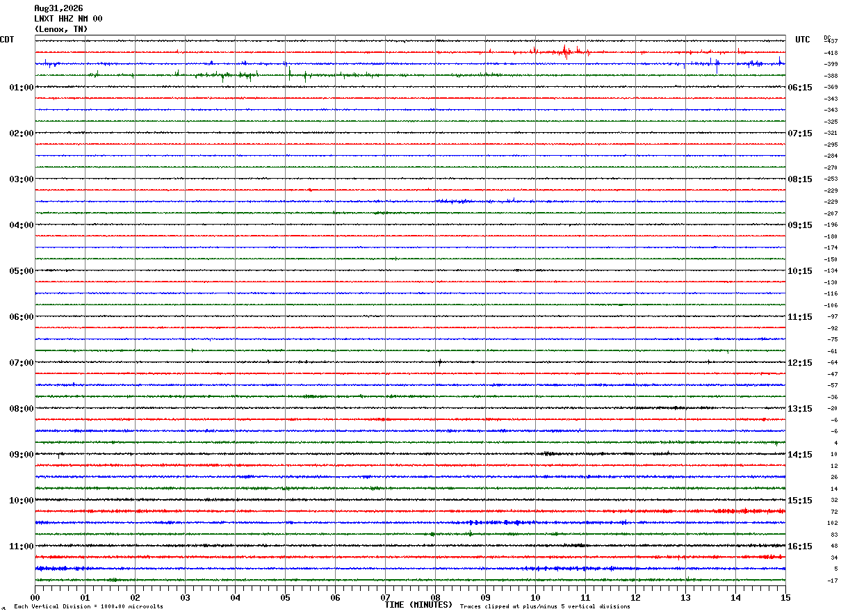The height and width of the screenshot is (616, 841).
Task: Click the Aug31,2026 date label
Action: [58, 8]
